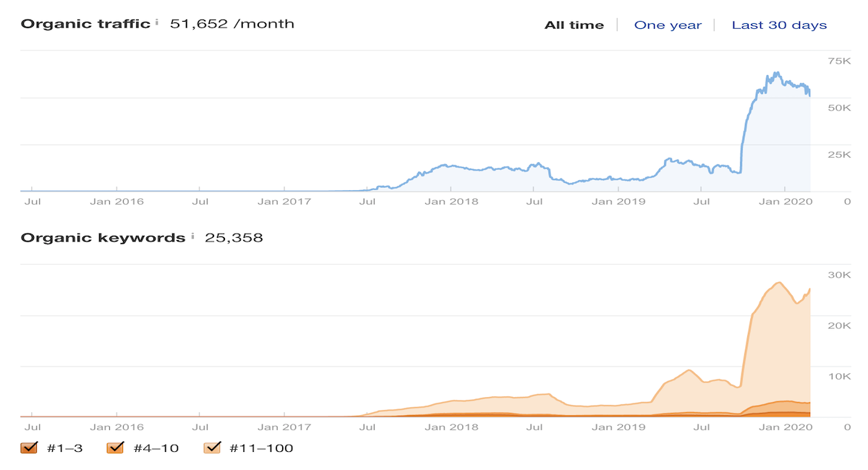Show the Last 30 days range
Image resolution: width=868 pixels, height=470 pixels.
pos(779,25)
